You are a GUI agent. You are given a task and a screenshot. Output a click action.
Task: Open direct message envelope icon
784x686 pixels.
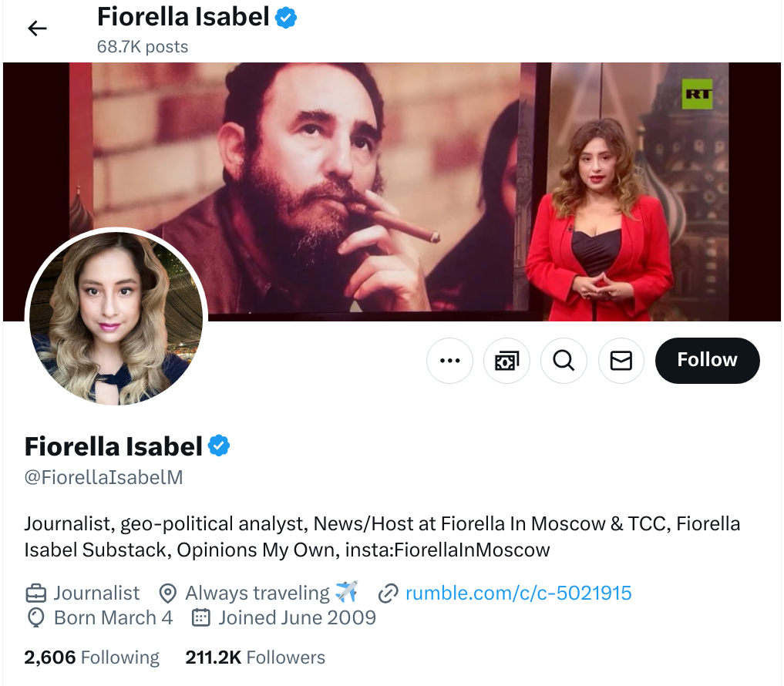coord(621,361)
